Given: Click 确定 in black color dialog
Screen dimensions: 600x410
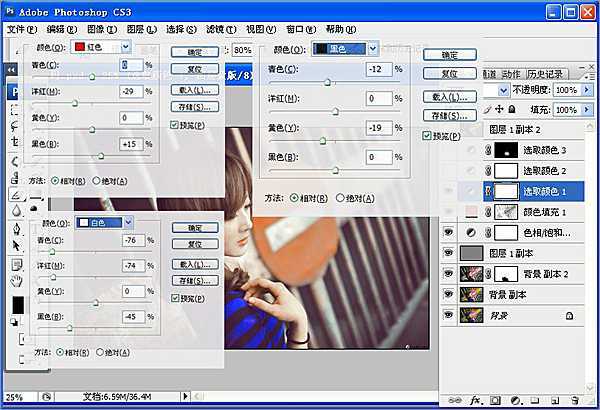Looking at the screenshot, I should tap(450, 55).
